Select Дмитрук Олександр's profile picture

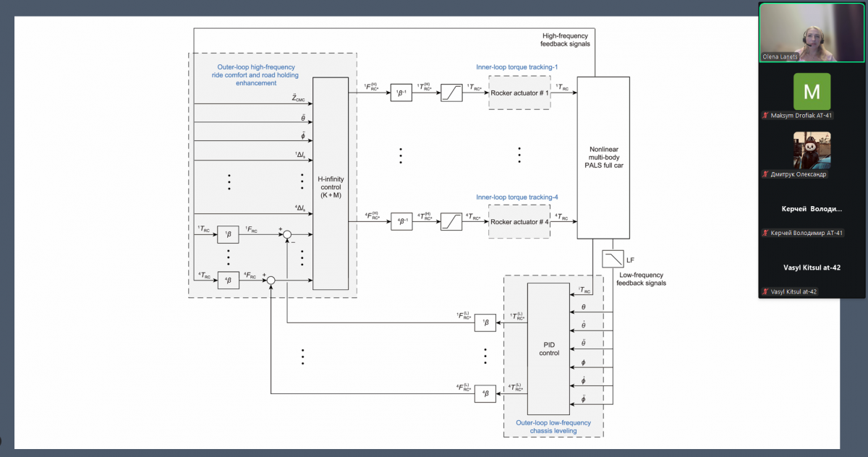click(x=812, y=150)
